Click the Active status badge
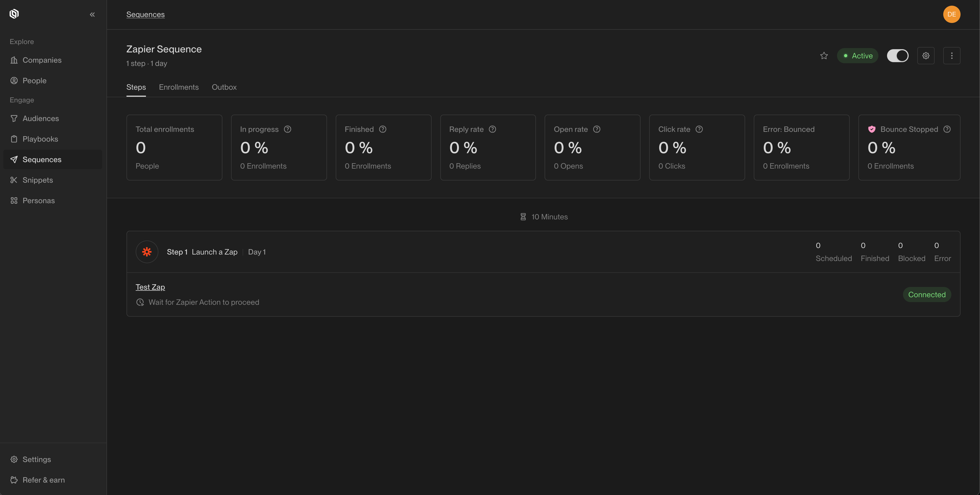 pyautogui.click(x=858, y=56)
